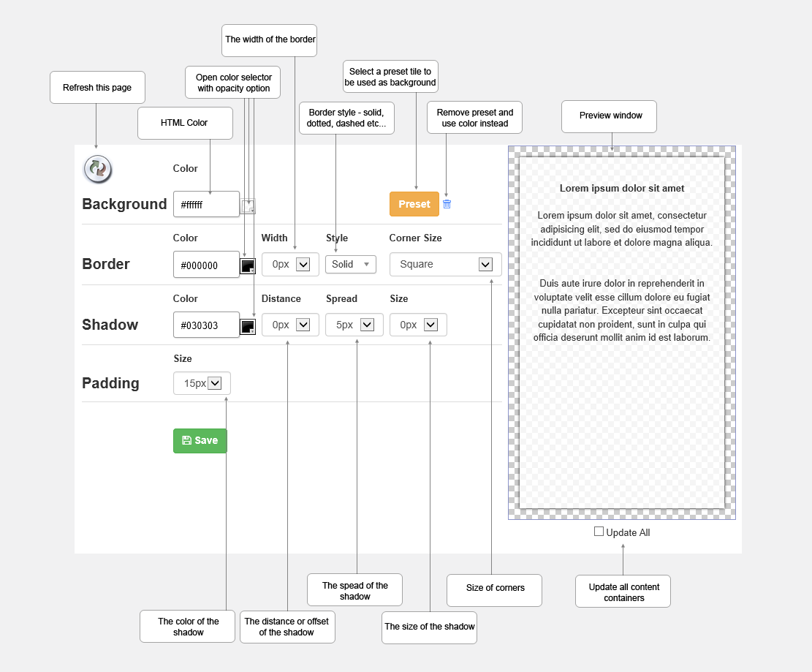The image size is (812, 672).
Task: Open the Background color selector swatch
Action: pyautogui.click(x=248, y=206)
